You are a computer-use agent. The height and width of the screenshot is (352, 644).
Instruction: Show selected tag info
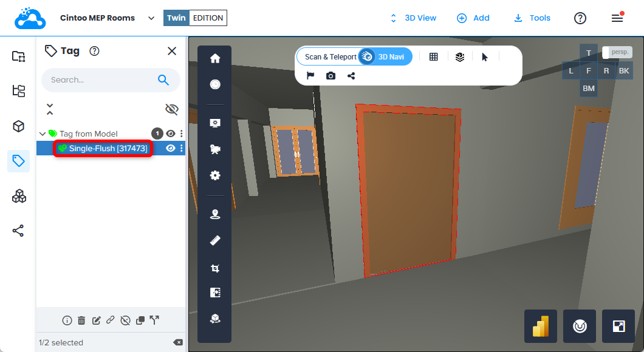click(x=67, y=320)
